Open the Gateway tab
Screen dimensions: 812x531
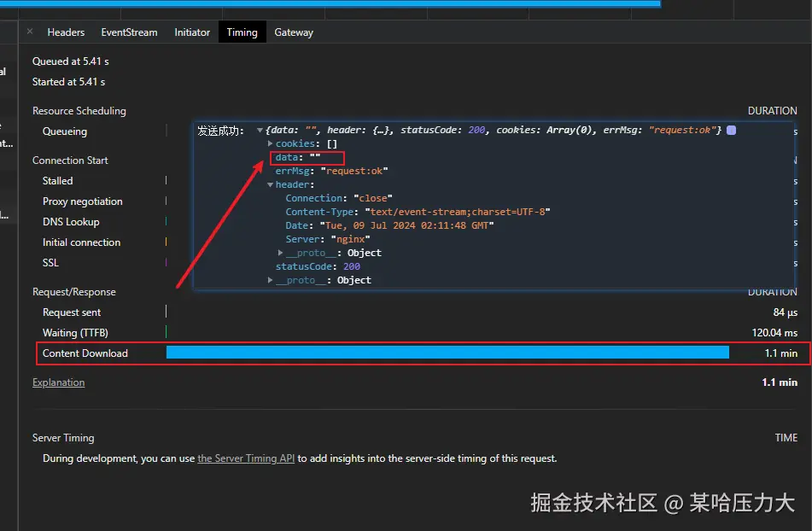point(294,32)
